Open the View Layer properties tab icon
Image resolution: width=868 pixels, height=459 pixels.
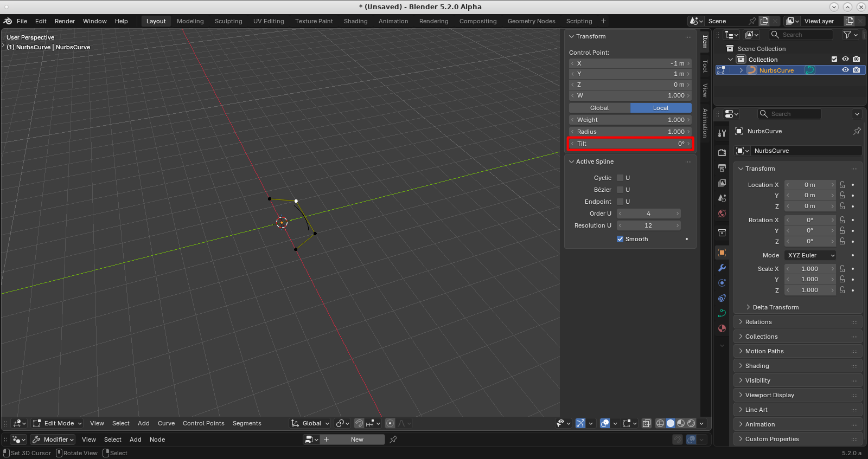(722, 183)
